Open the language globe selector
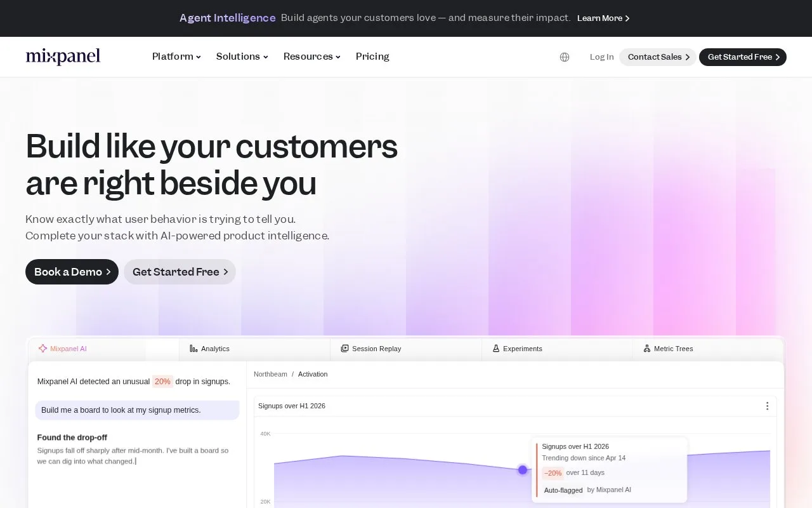Image resolution: width=812 pixels, height=508 pixels. [565, 57]
